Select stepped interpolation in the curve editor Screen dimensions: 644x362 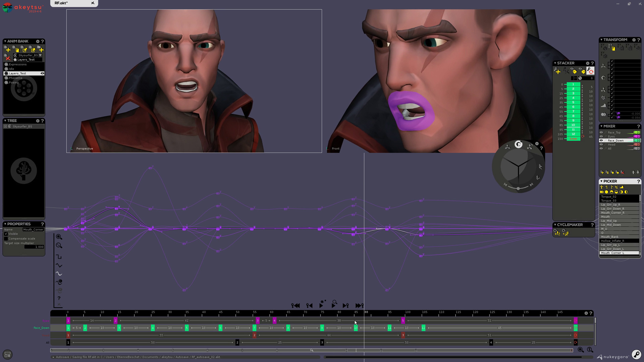coord(59,256)
